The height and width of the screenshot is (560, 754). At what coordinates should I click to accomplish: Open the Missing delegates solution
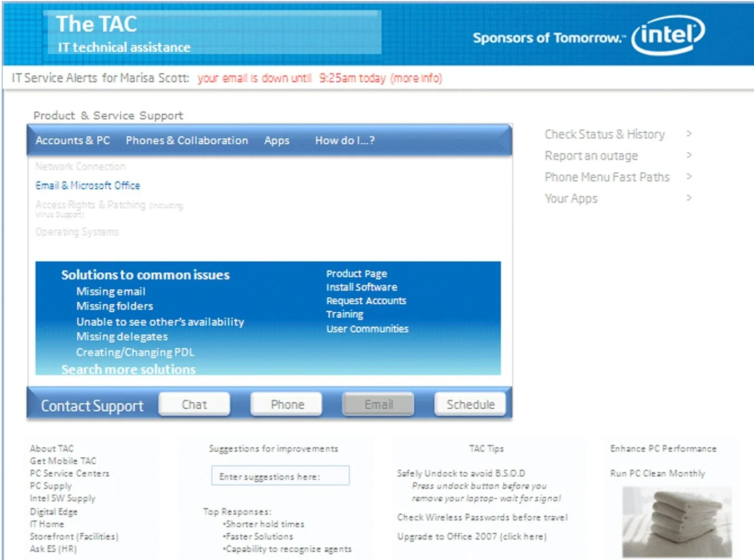(122, 337)
